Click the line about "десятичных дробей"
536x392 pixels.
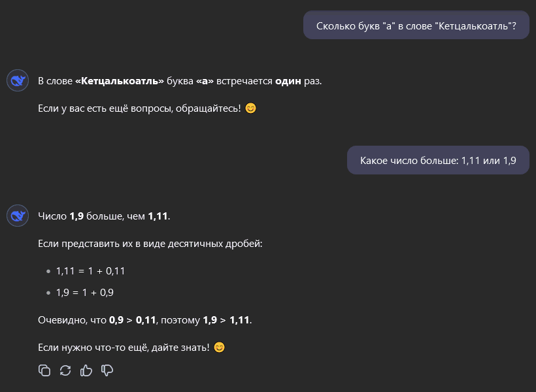[150, 244]
